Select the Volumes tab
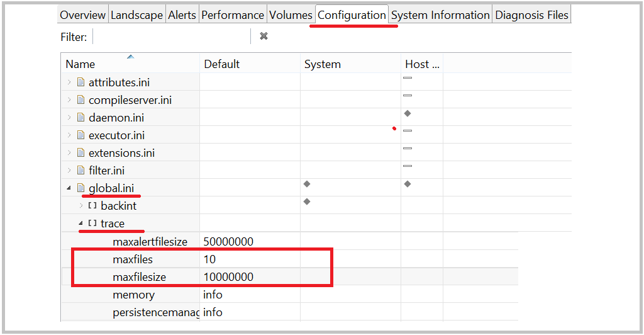 point(291,15)
